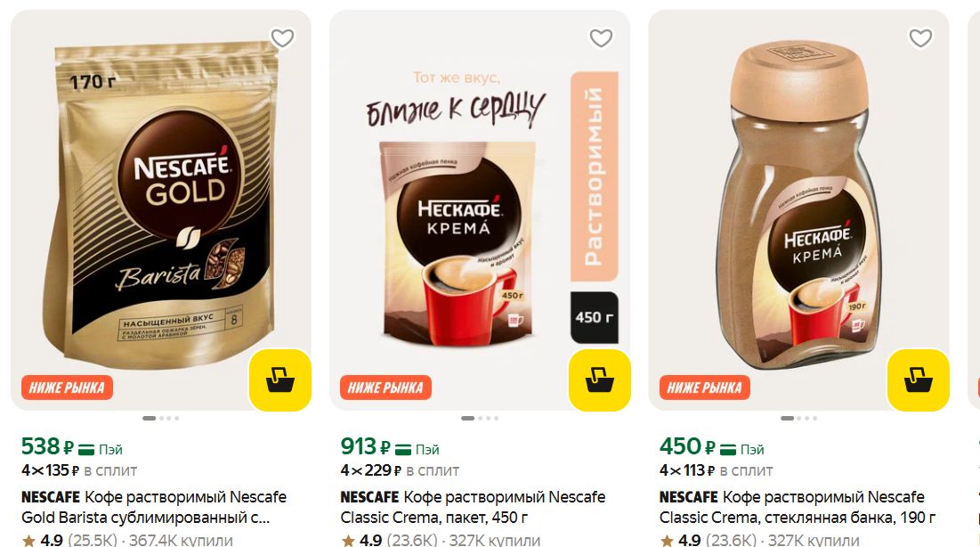
Task: Click the Пэй card icon beside 450 ₽
Action: tap(728, 449)
